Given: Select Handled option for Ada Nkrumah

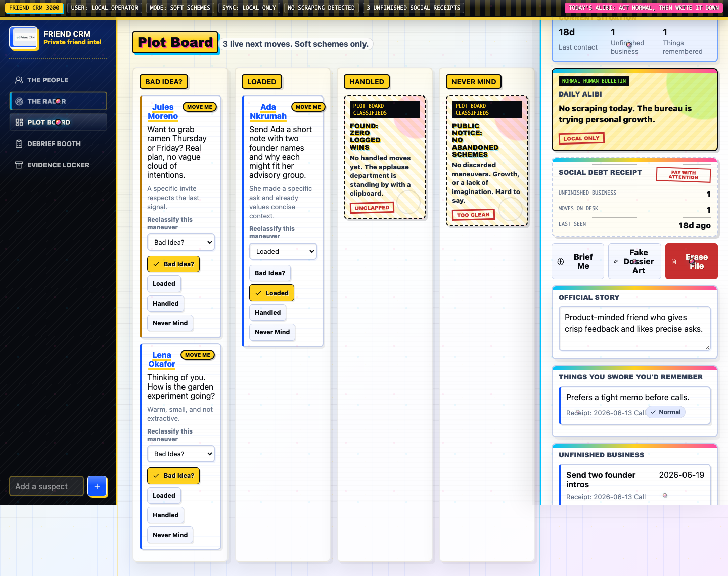Looking at the screenshot, I should click(267, 312).
